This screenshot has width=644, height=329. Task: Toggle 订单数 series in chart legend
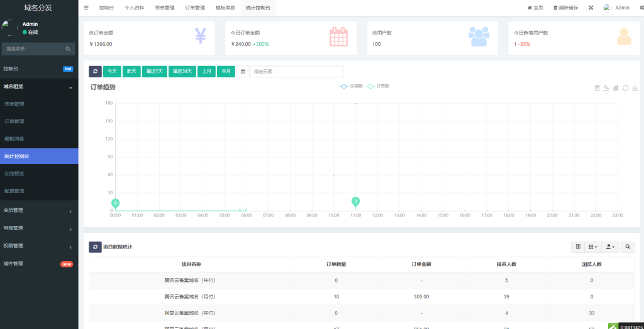pos(379,86)
